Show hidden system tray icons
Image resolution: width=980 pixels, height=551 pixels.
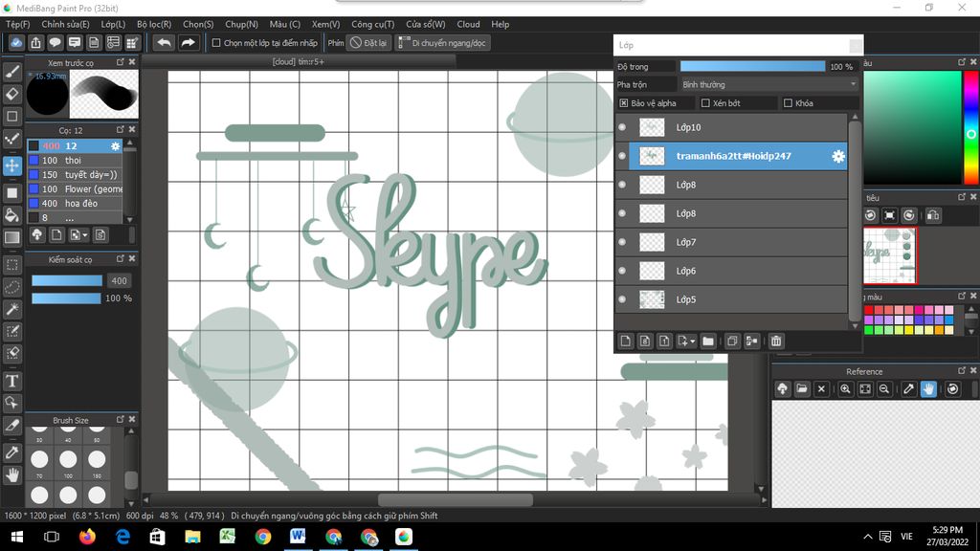click(x=867, y=537)
